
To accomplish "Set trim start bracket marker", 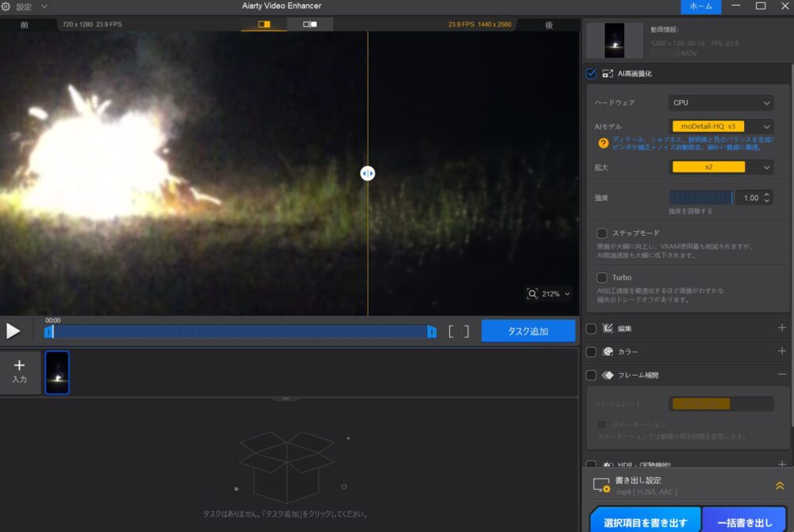I will 451,331.
